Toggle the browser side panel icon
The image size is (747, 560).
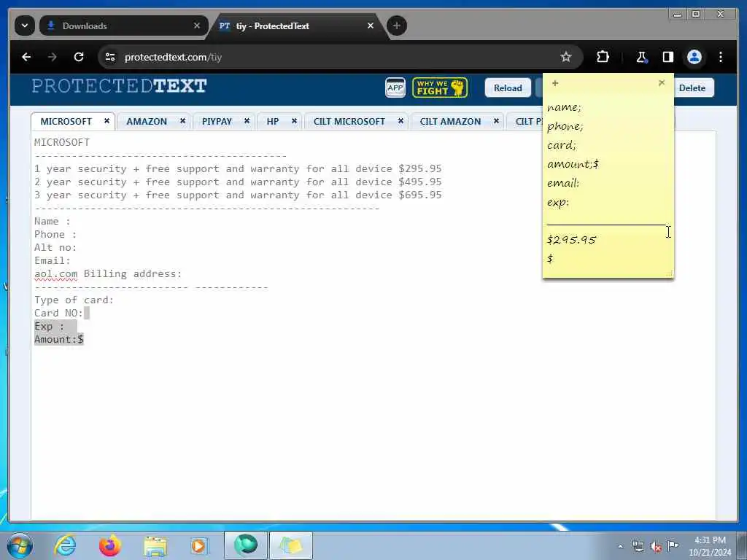tap(668, 57)
